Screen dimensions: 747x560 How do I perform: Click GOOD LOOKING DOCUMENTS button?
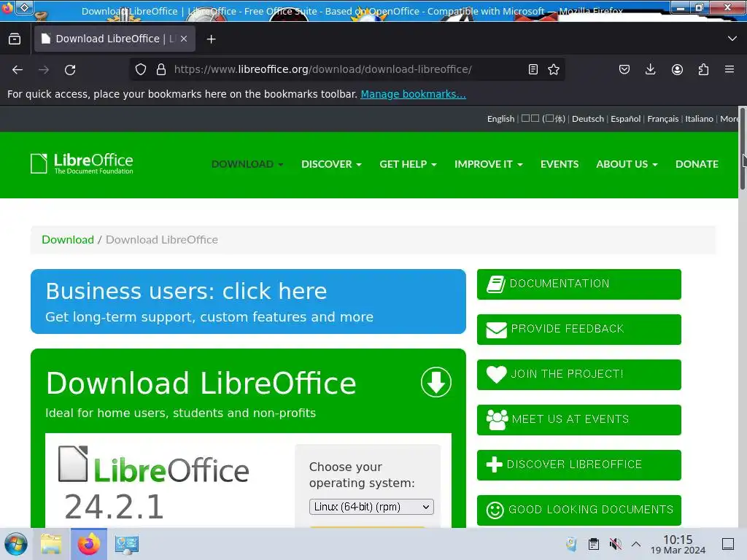click(578, 510)
